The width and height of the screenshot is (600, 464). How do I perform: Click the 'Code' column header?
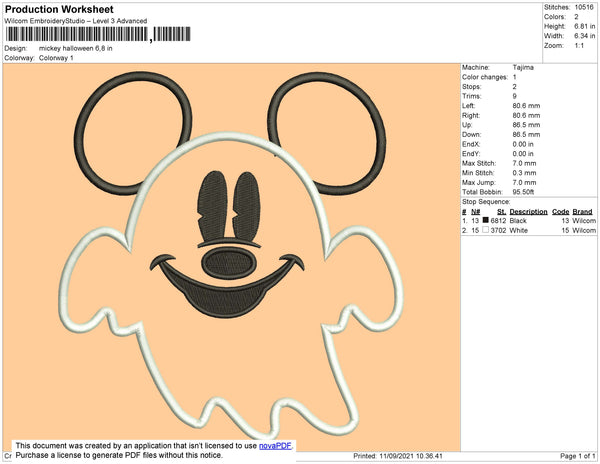pos(561,212)
